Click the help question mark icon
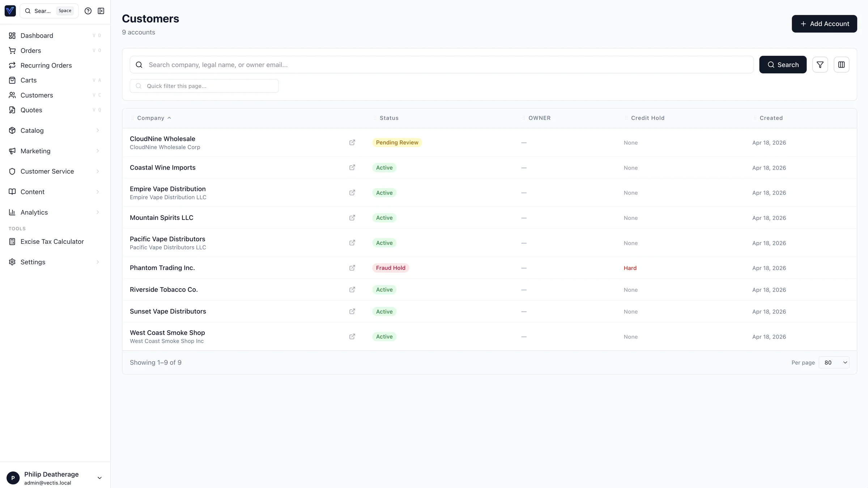Viewport: 868px width, 488px height. pyautogui.click(x=88, y=11)
